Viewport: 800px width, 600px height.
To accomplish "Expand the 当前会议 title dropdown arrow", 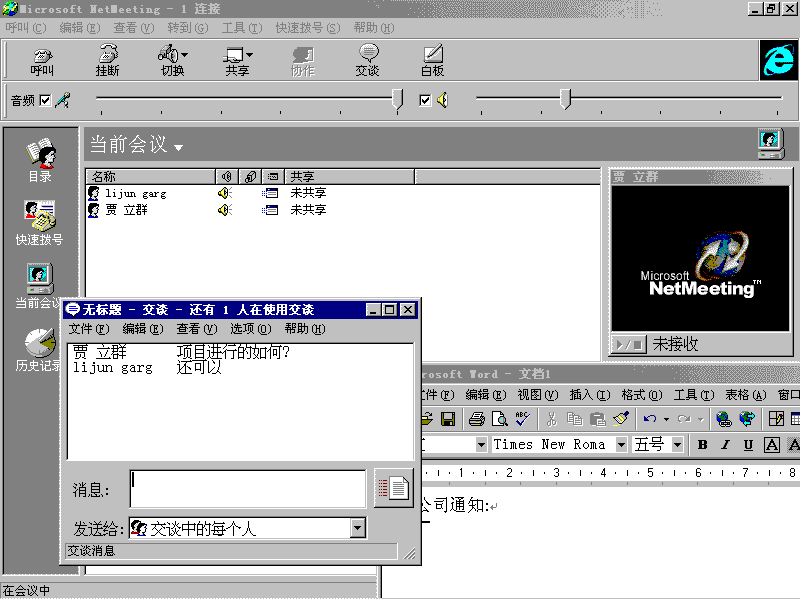I will pos(179,148).
